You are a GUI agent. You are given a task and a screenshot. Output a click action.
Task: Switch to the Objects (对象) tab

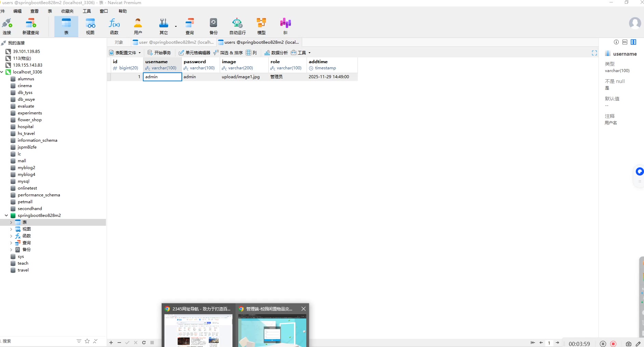point(119,42)
